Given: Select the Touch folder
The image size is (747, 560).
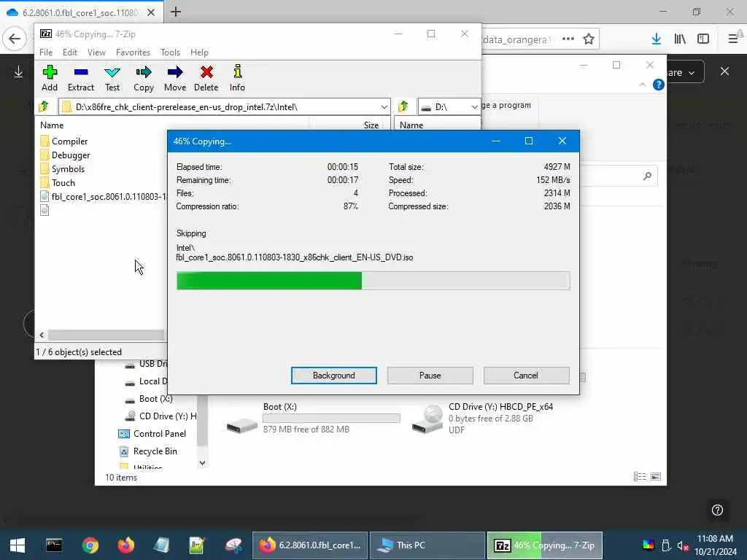Looking at the screenshot, I should [58, 182].
